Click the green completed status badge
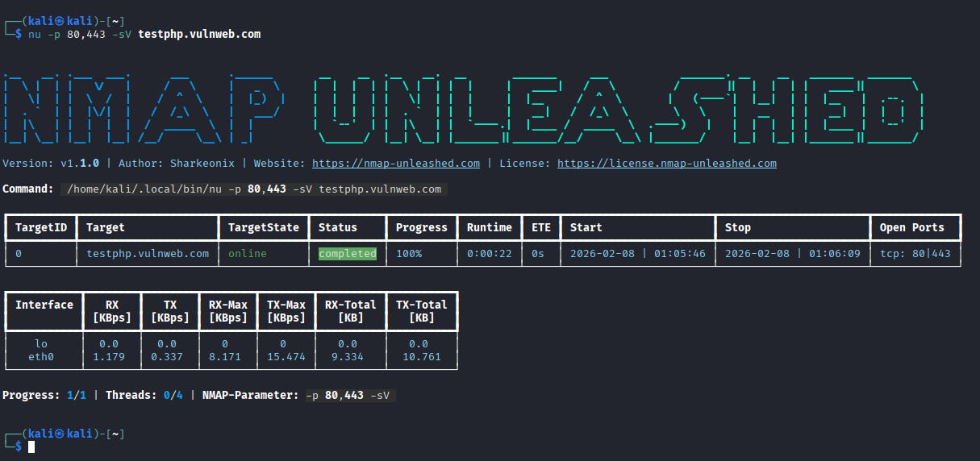This screenshot has width=980, height=461. point(348,253)
